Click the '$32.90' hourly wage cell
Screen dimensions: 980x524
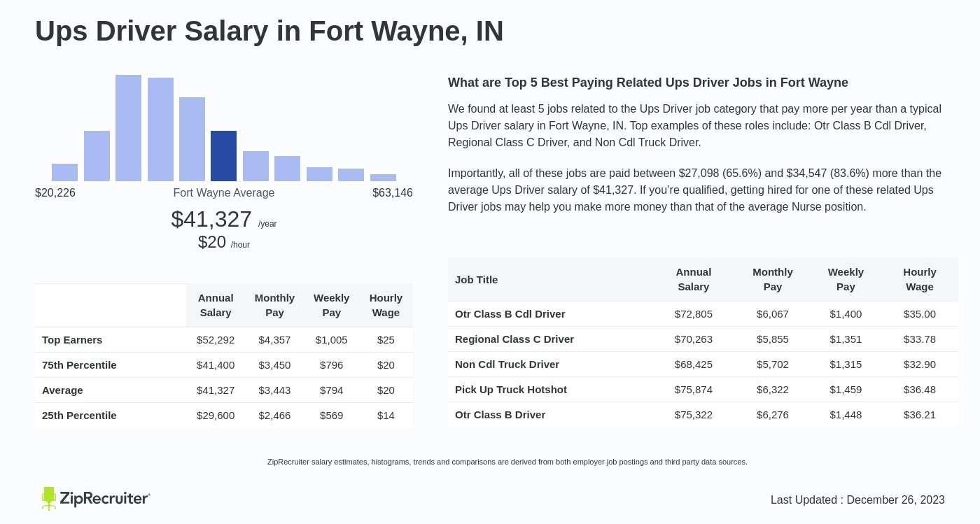tap(920, 364)
